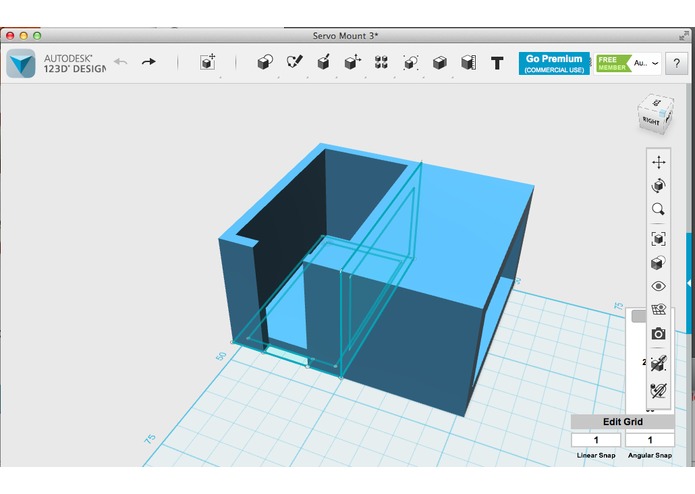Choose the Zoom magnifier tool
Screen dimensions: 695x494
click(x=658, y=210)
